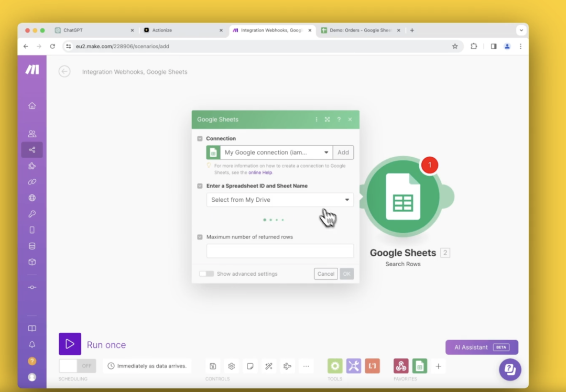Save scenario using floppy disk icon
The width and height of the screenshot is (566, 392).
213,366
